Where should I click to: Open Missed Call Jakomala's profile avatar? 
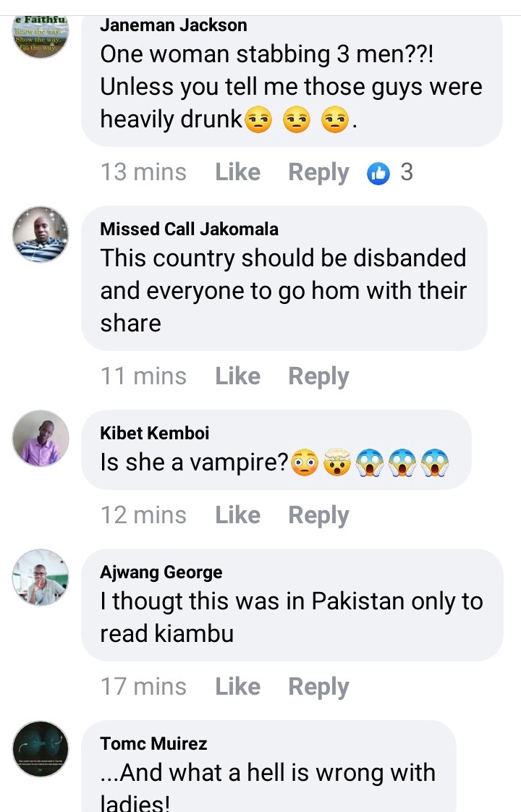coord(41,234)
